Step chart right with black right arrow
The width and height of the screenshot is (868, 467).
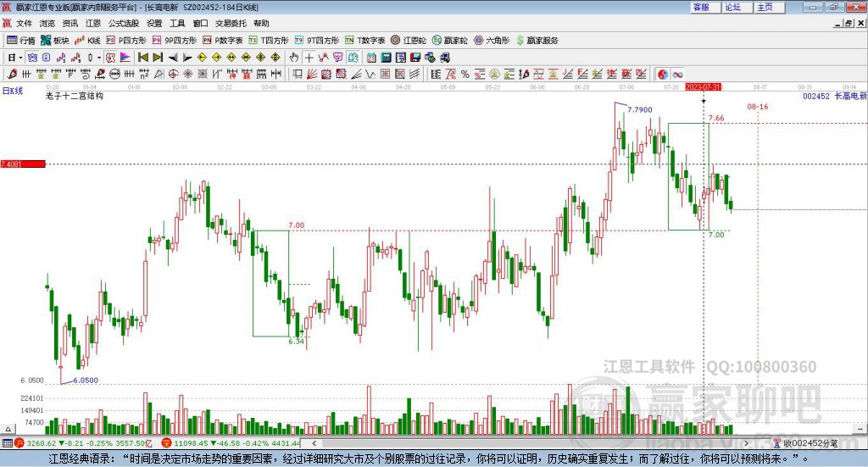187,58
